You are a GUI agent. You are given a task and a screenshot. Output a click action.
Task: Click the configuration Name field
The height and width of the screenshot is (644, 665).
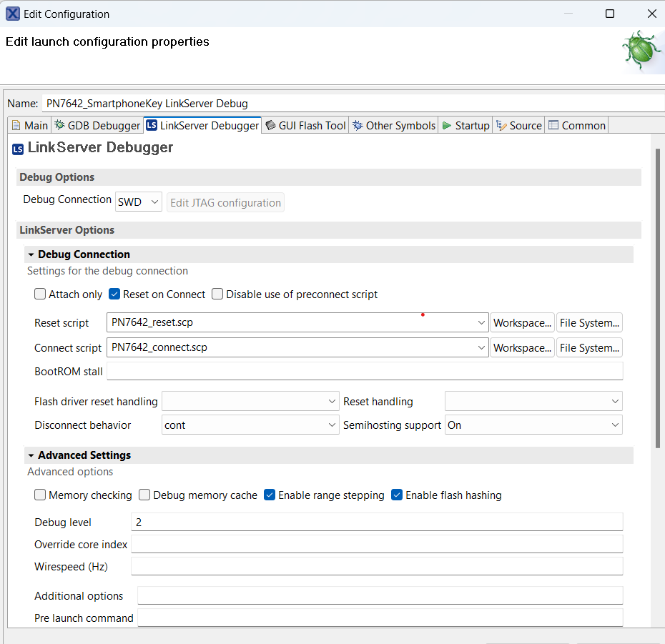click(x=353, y=104)
